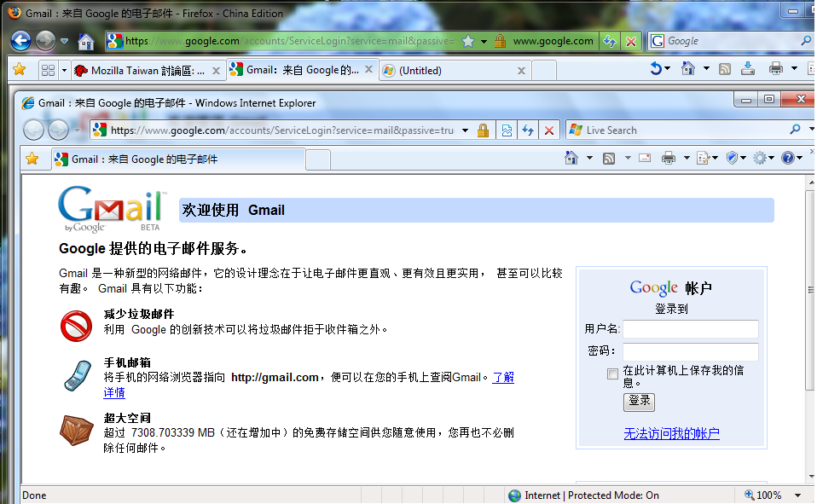Open the 无法访问我的帐户 link
This screenshot has width=817, height=504.
point(672,433)
